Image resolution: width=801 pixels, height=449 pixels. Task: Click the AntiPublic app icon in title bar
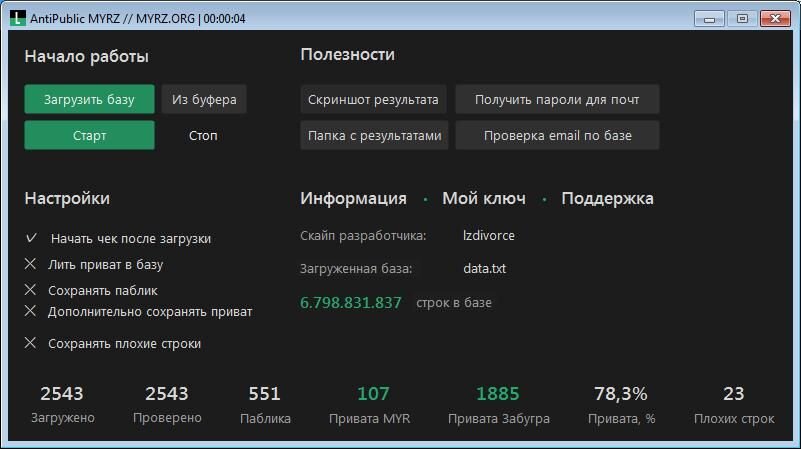17,18
